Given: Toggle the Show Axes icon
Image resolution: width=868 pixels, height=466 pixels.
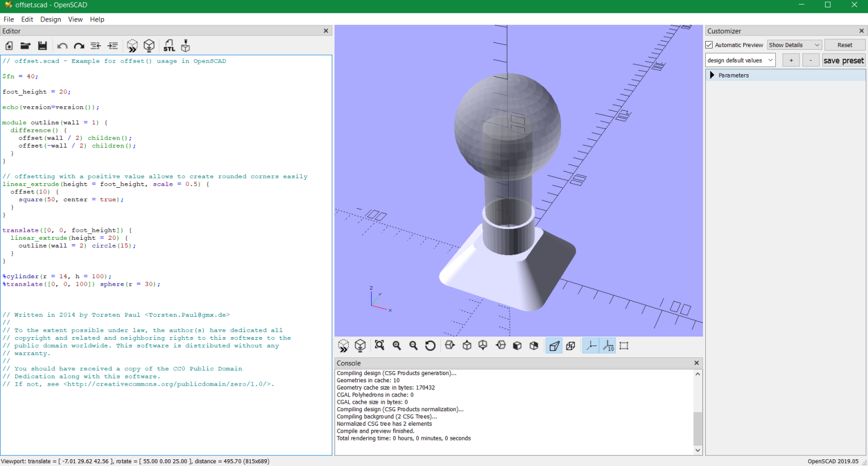Looking at the screenshot, I should pyautogui.click(x=591, y=346).
